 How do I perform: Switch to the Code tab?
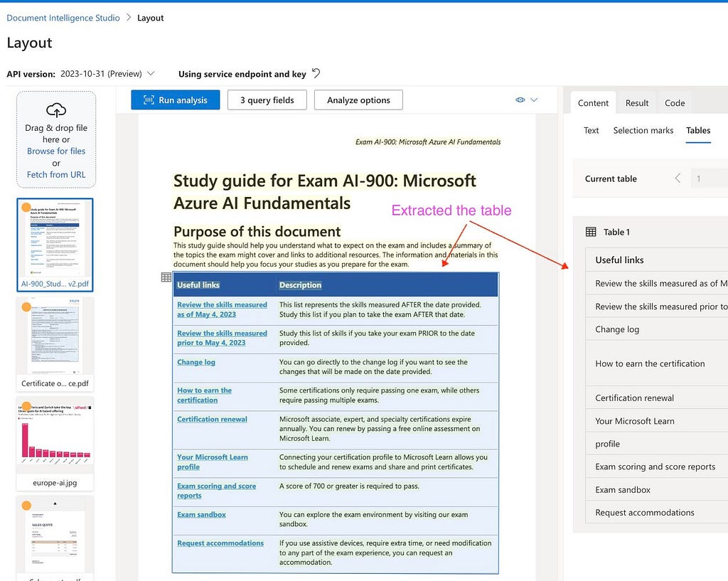click(x=675, y=103)
